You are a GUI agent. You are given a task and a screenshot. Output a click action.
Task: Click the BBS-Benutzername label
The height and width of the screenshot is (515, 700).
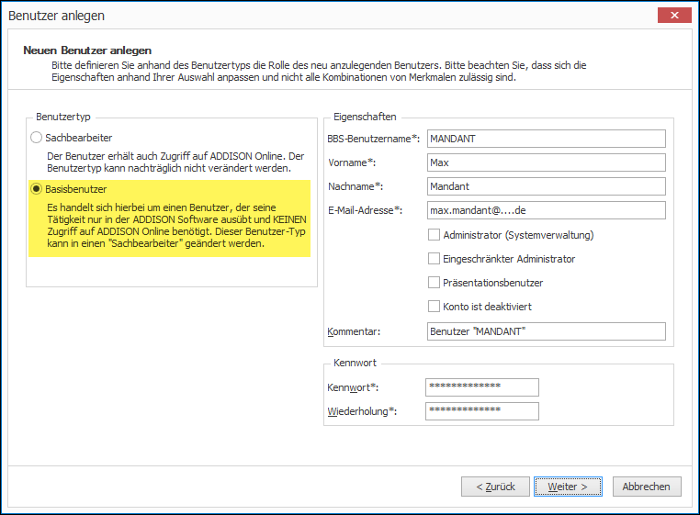(x=373, y=139)
